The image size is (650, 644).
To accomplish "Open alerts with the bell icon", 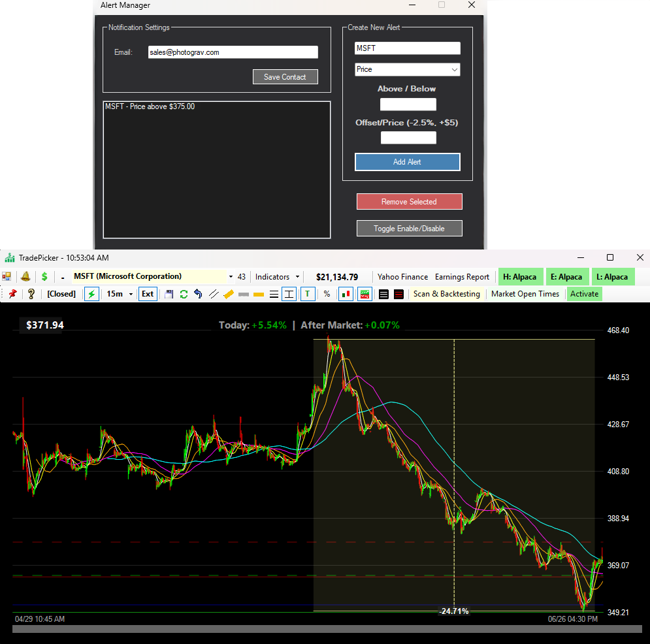I will [x=25, y=277].
